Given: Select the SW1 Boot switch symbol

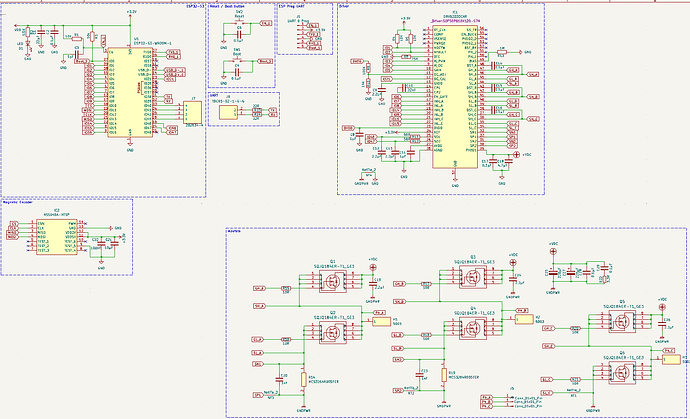Looking at the screenshot, I should tap(238, 64).
